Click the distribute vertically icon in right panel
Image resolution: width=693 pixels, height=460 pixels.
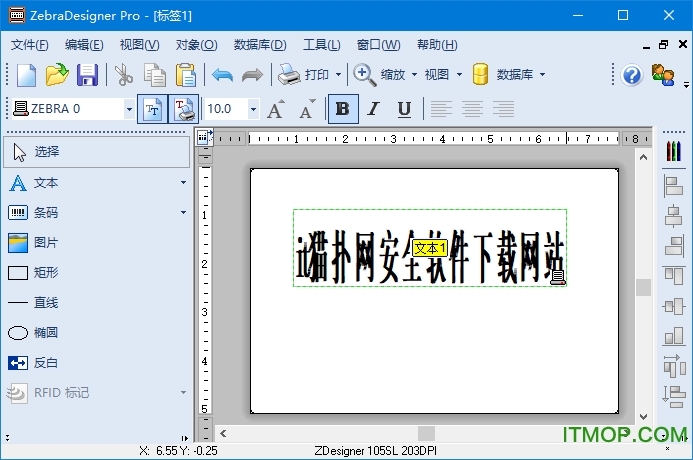(674, 396)
